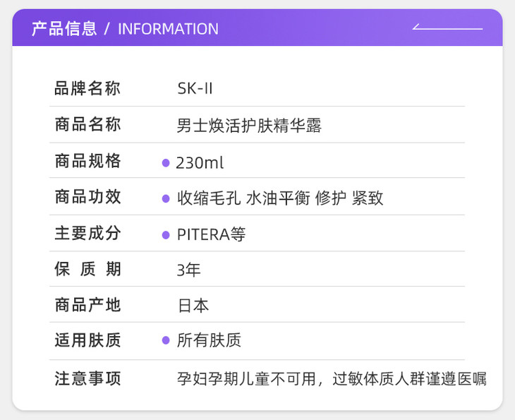This screenshot has height=420, width=515.
Task: Click the purple bullet beside 230ml
Action: click(x=166, y=163)
